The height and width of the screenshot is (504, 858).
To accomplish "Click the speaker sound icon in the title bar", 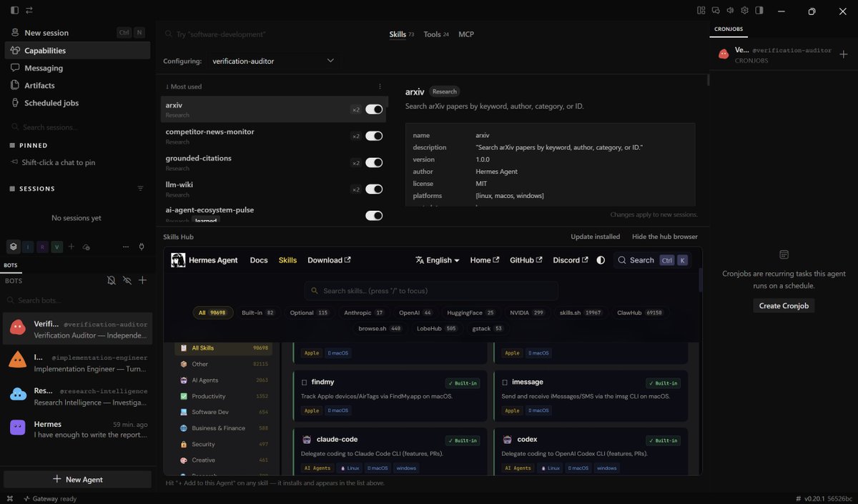I will click(730, 11).
